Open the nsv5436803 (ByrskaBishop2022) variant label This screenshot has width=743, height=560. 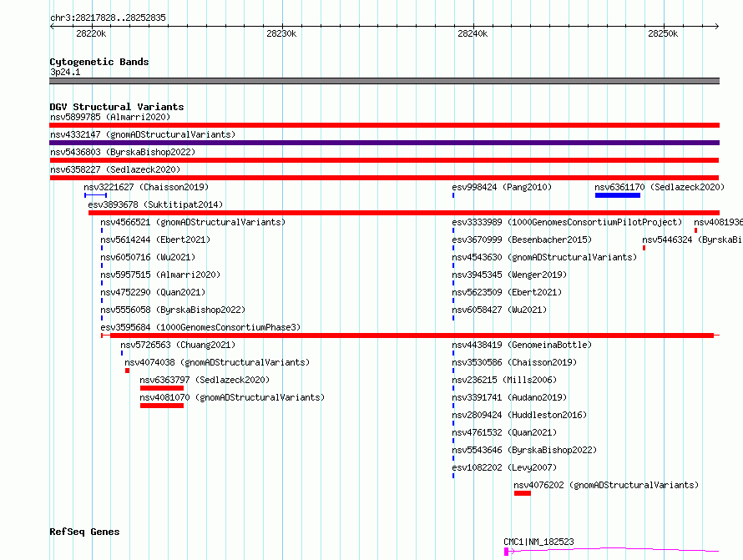click(x=123, y=152)
